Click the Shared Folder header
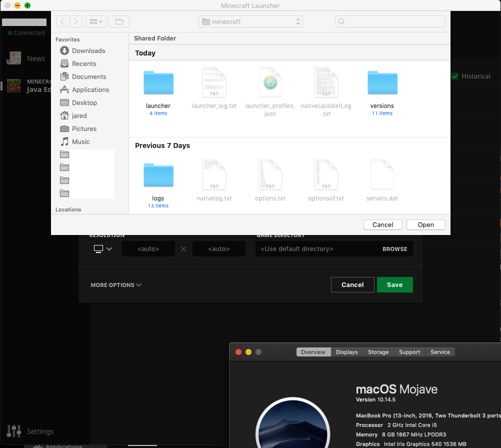This screenshot has height=448, width=501. coord(155,38)
